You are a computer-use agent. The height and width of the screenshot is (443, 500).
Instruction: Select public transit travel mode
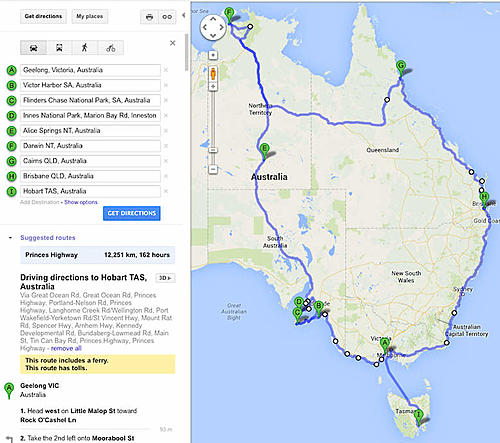(x=59, y=48)
